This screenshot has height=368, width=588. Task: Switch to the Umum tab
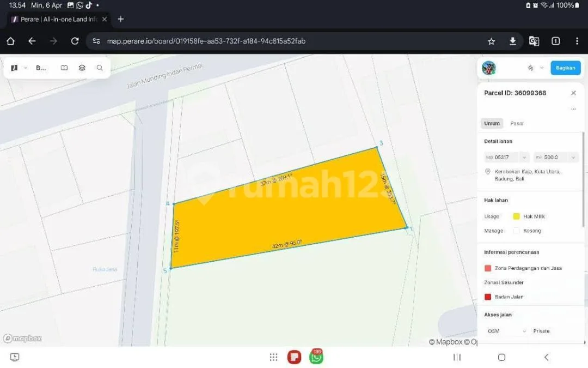point(492,123)
